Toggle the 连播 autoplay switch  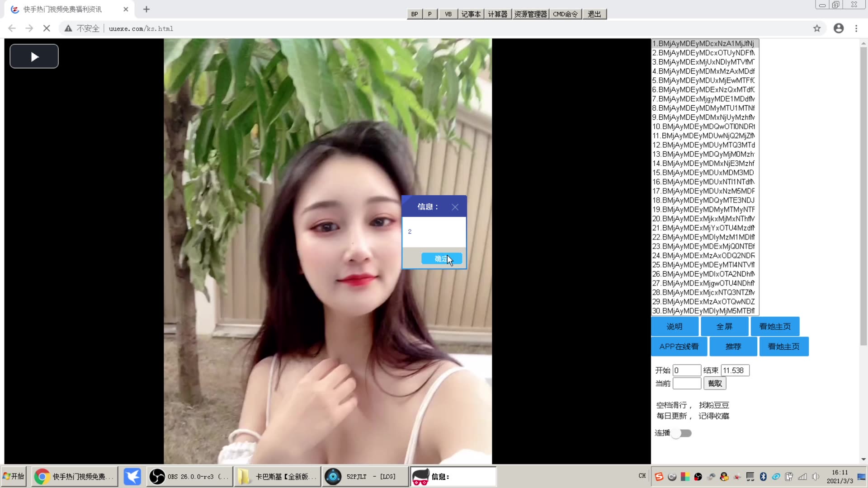click(x=681, y=433)
